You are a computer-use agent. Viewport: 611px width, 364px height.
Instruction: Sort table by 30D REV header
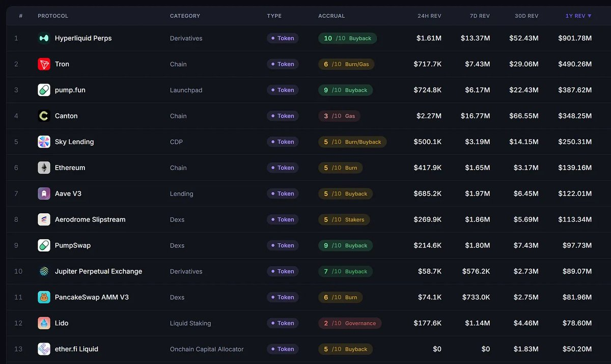coord(526,16)
